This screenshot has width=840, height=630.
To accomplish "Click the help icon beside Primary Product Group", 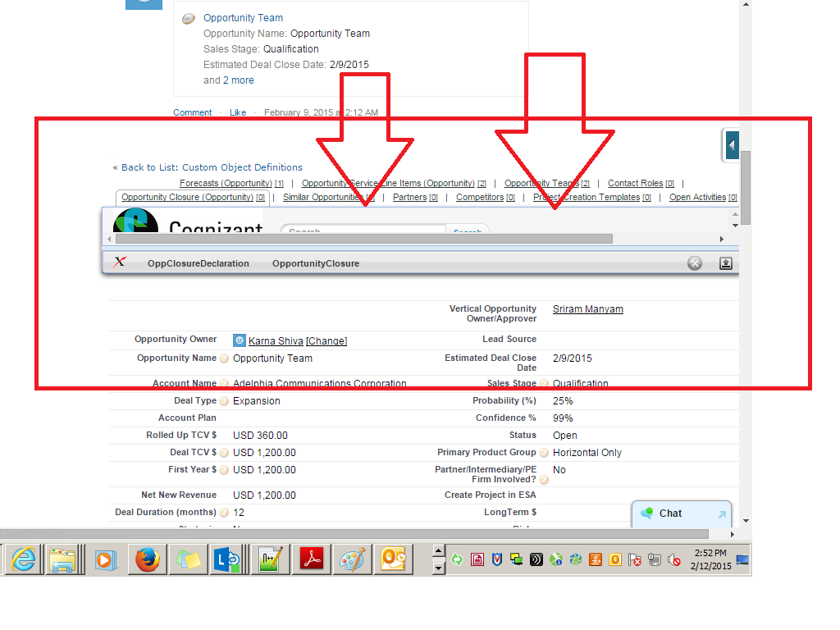I will click(545, 453).
